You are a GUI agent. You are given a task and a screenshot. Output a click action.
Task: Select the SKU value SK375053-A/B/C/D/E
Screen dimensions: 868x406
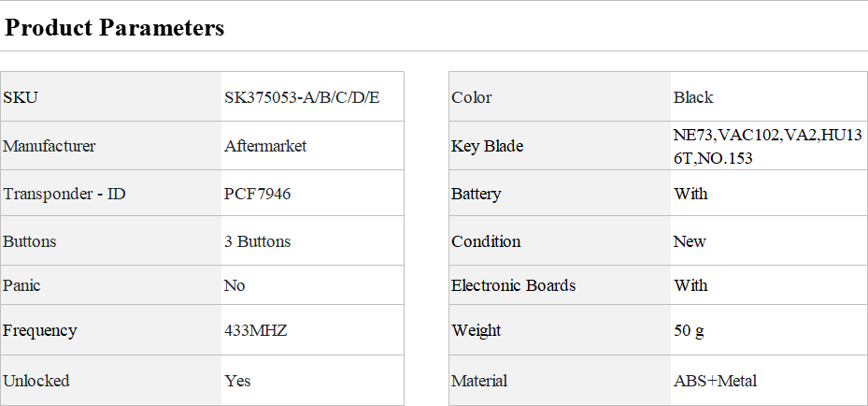point(302,97)
